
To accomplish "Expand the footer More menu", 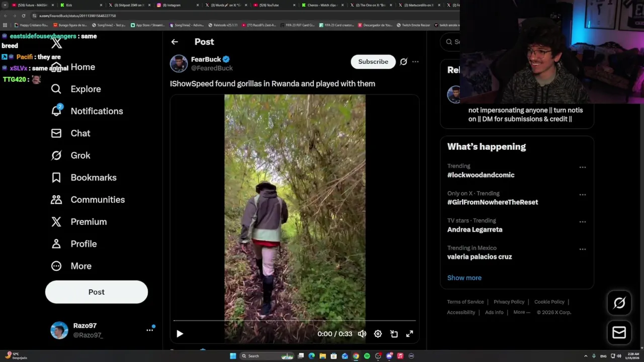I will (x=522, y=312).
